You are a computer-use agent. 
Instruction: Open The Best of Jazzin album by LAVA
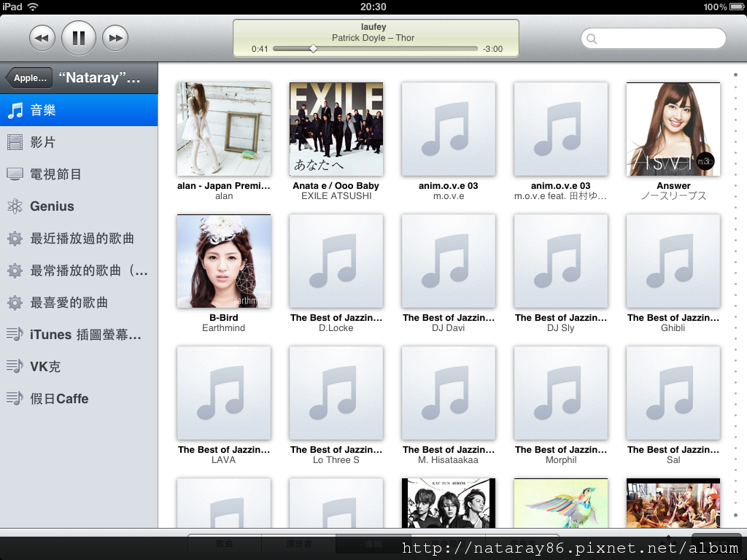tap(224, 393)
